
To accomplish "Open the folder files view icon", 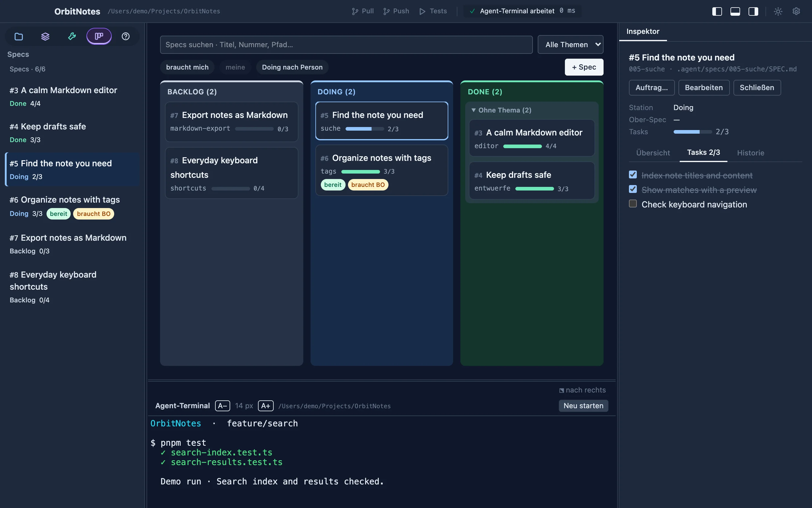I will 19,36.
